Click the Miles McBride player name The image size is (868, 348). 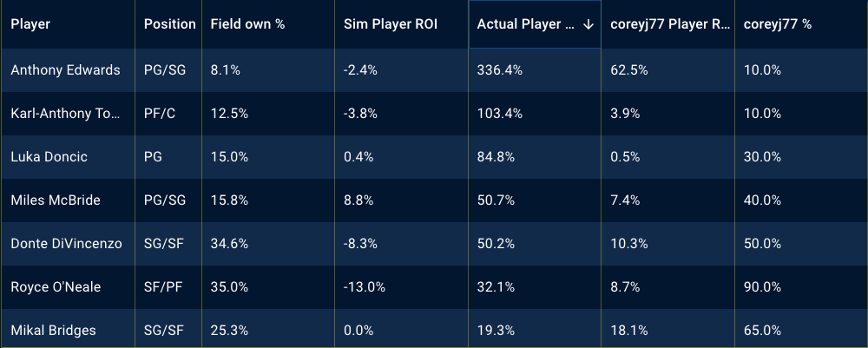coord(56,200)
